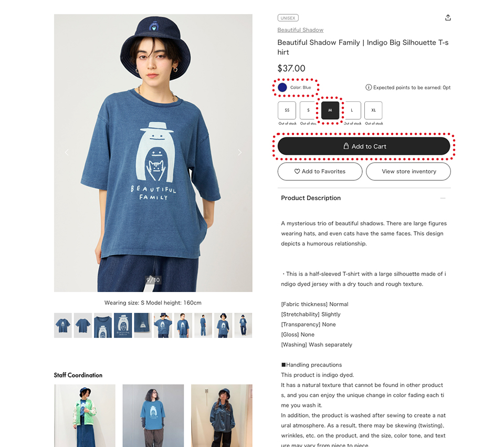Open the Beautiful Shadow brand link
This screenshot has height=447, width=504.
point(300,30)
